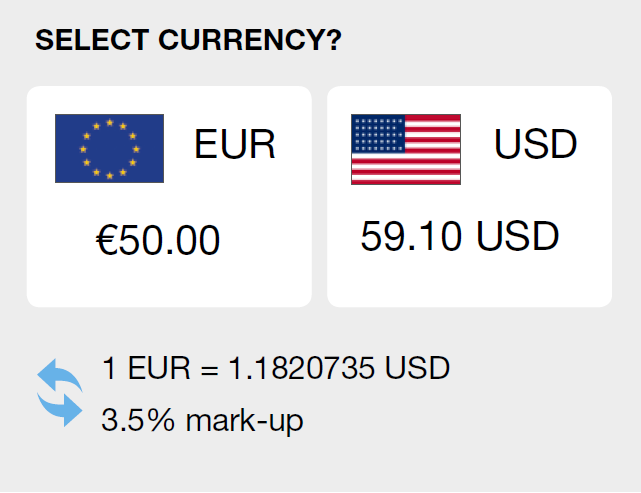The width and height of the screenshot is (641, 493).
Task: Click the 3.5% mark-up text
Action: [x=202, y=421]
